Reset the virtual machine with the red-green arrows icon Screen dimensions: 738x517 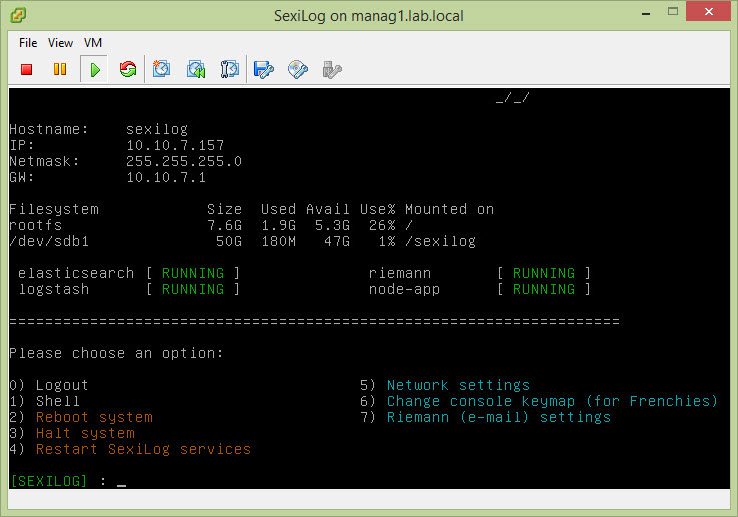tap(128, 70)
